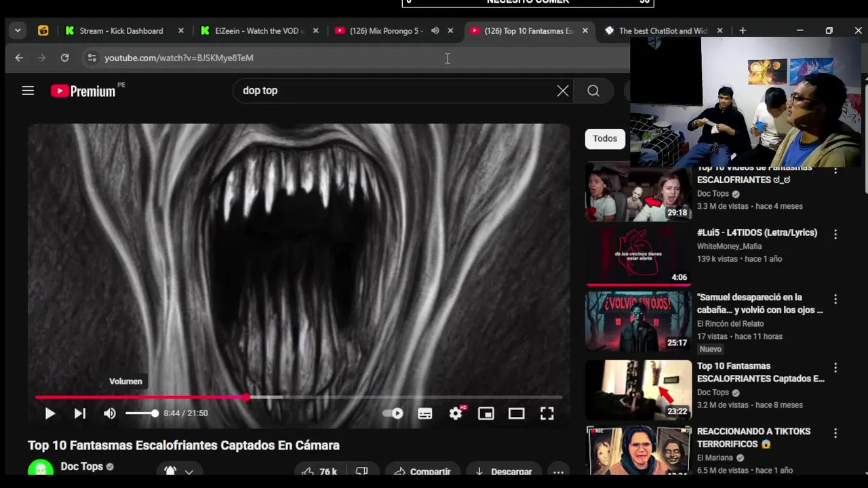This screenshot has height=488, width=868.
Task: Clear the search text with X icon
Action: pyautogui.click(x=563, y=91)
